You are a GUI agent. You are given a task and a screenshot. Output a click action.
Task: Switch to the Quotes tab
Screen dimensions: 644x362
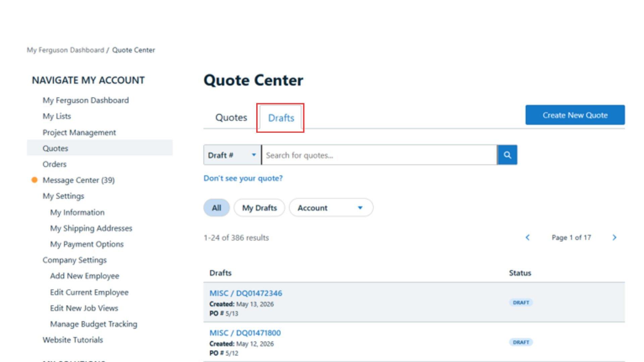[231, 118]
